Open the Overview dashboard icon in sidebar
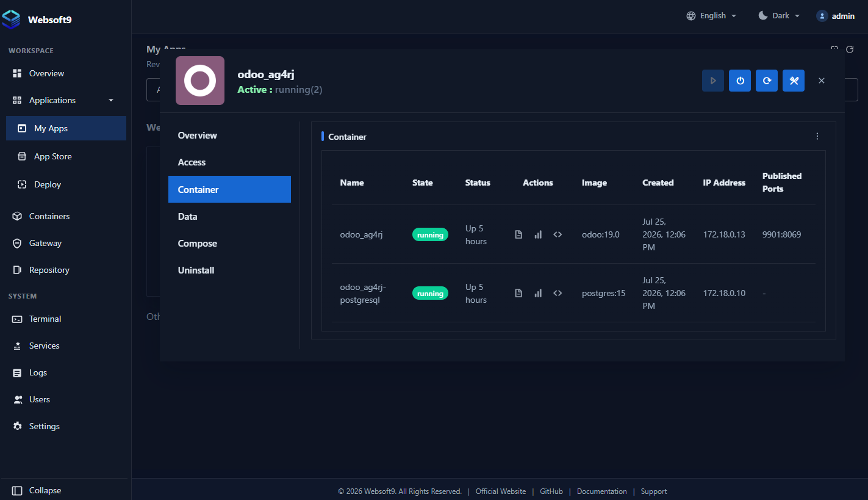The height and width of the screenshot is (500, 868). pos(17,73)
